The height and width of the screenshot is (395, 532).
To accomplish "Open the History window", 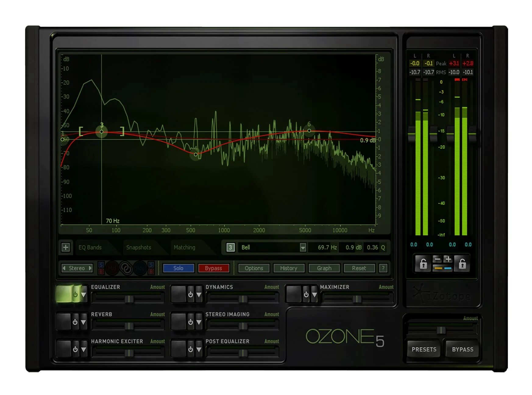I will [289, 268].
